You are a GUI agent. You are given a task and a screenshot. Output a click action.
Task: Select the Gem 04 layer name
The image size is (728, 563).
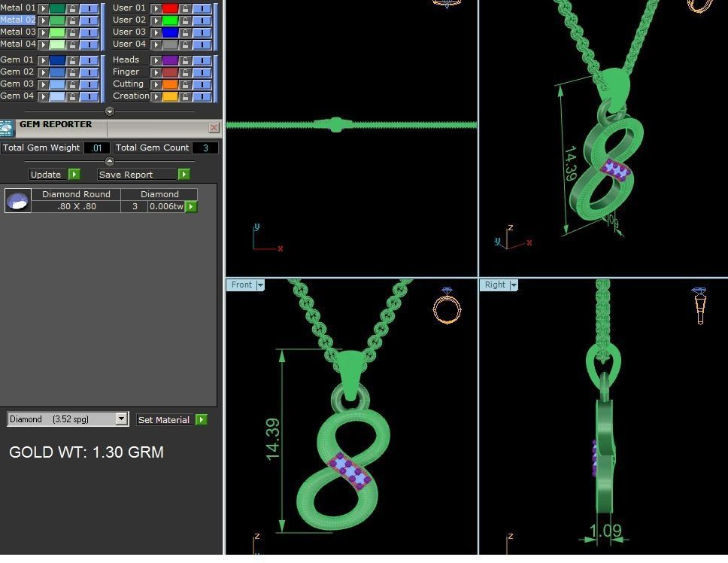(x=17, y=96)
